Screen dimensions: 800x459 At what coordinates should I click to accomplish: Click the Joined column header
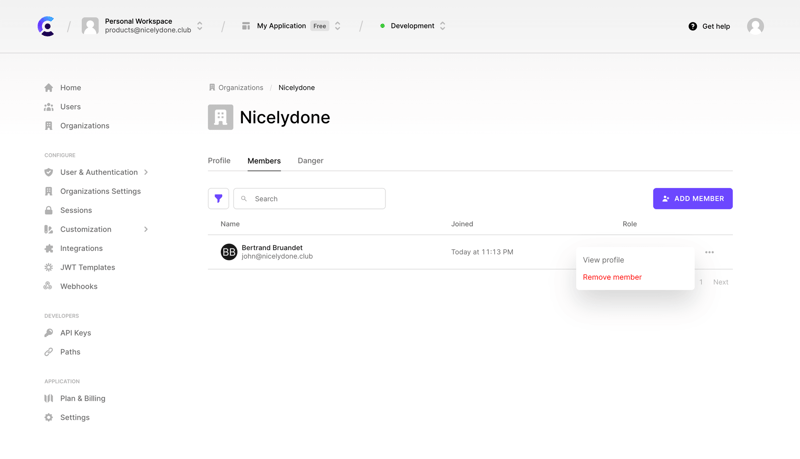pos(462,224)
